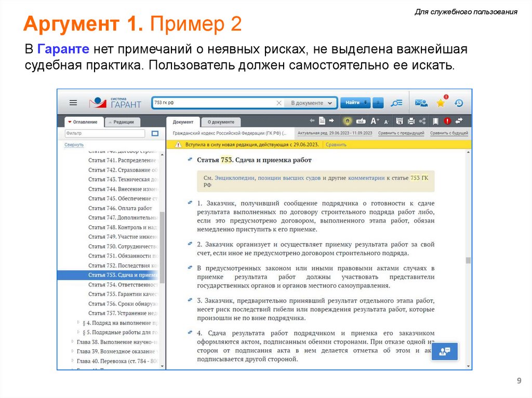
Task: Open the main hamburger menu in GARANT
Action: (73, 102)
